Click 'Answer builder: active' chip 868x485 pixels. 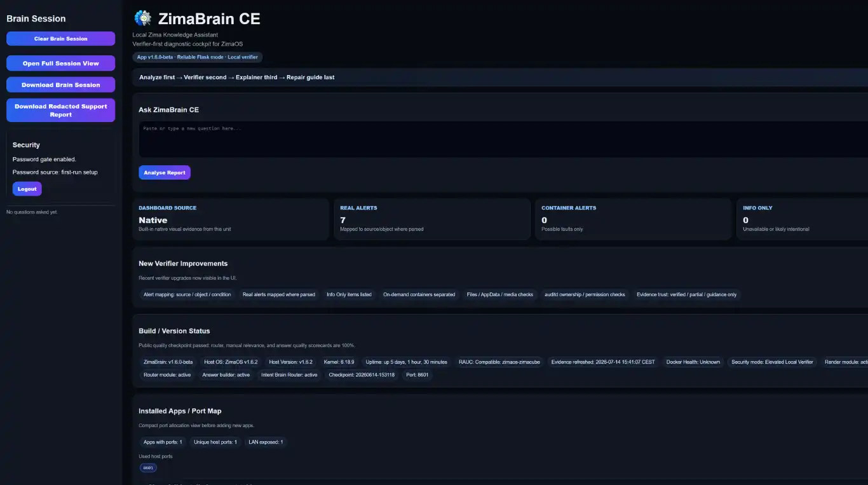click(226, 375)
